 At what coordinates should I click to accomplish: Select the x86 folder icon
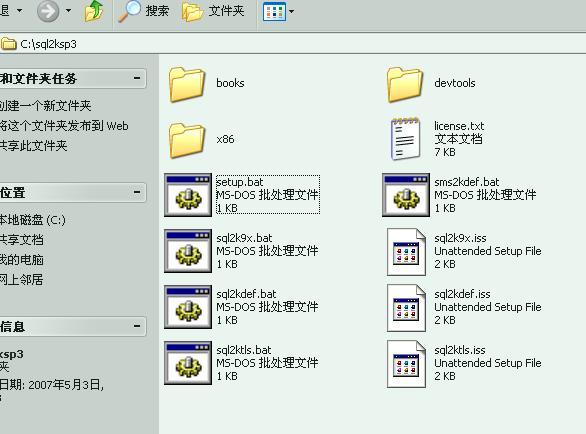(x=187, y=140)
